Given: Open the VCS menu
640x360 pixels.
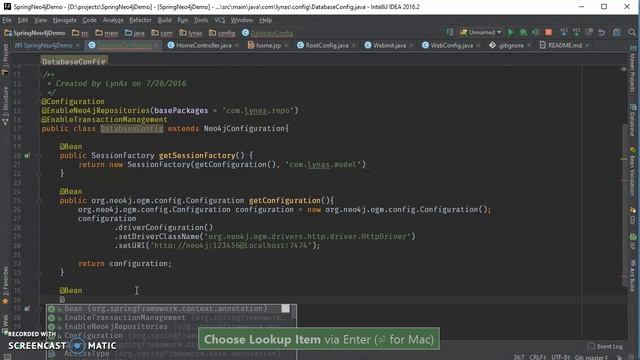Looking at the screenshot, I should 220,20.
